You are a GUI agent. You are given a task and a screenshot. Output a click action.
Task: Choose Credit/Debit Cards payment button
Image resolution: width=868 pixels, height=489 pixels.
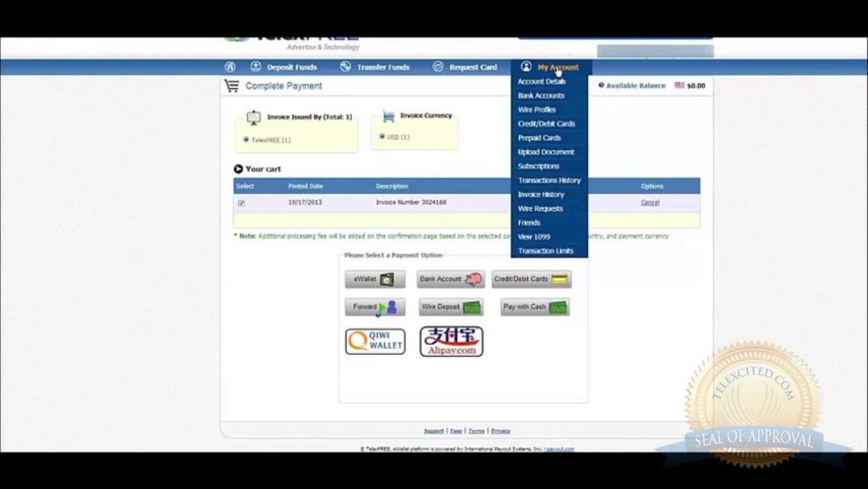click(531, 279)
